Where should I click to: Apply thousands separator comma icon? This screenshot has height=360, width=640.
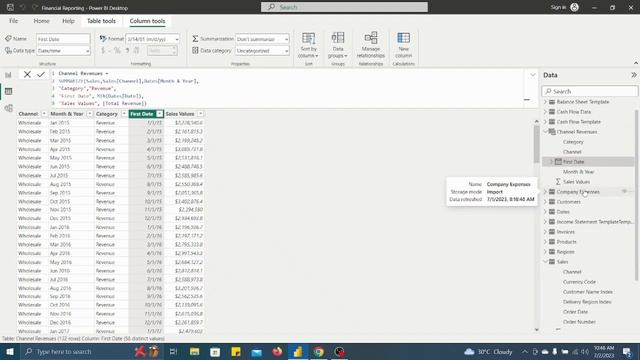(127, 51)
